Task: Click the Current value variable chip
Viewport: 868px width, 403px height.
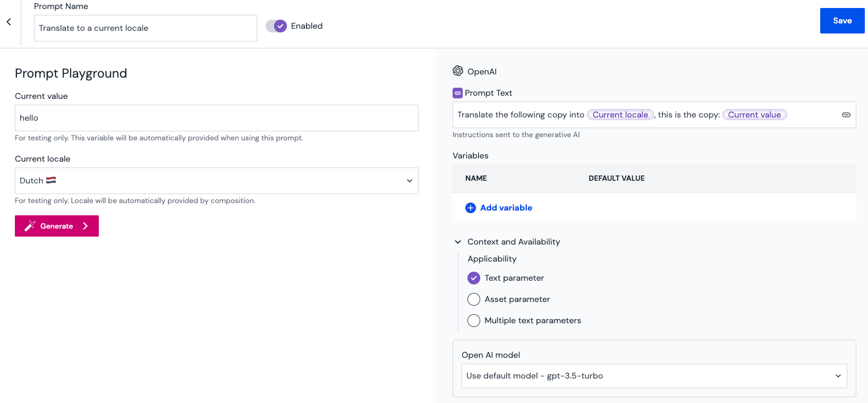Action: click(754, 115)
